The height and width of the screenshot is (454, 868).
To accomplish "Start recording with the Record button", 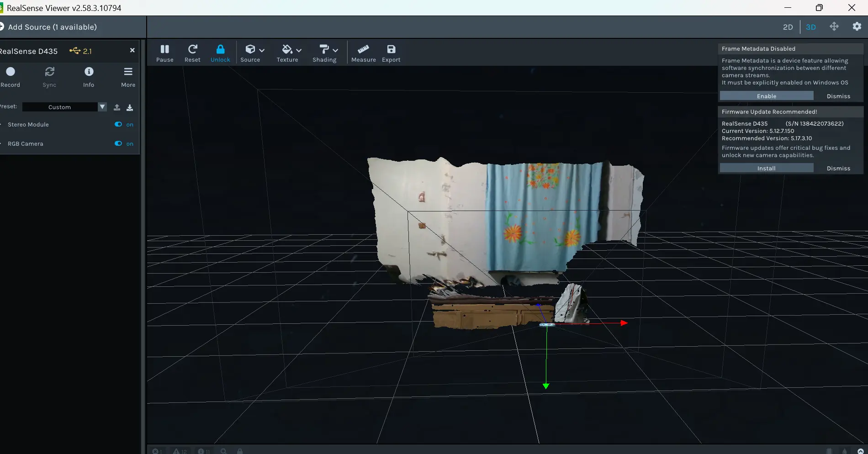I will click(x=10, y=76).
